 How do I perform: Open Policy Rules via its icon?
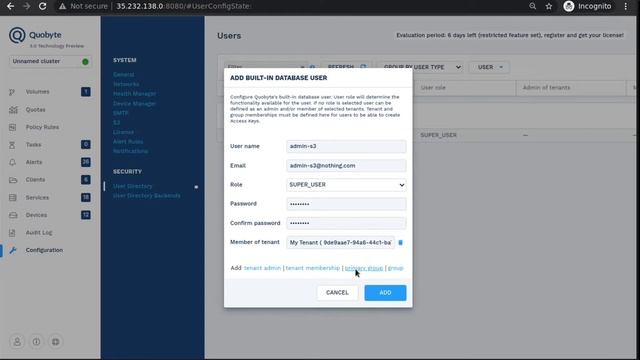point(13,127)
